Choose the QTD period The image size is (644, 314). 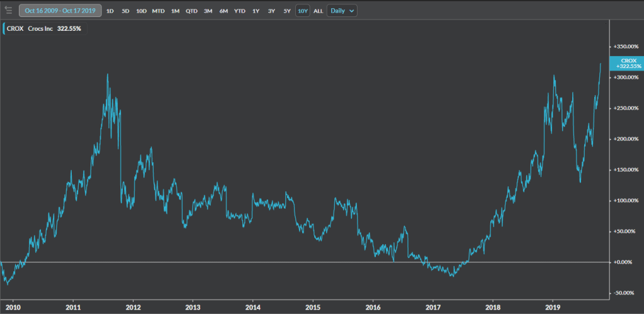click(191, 11)
